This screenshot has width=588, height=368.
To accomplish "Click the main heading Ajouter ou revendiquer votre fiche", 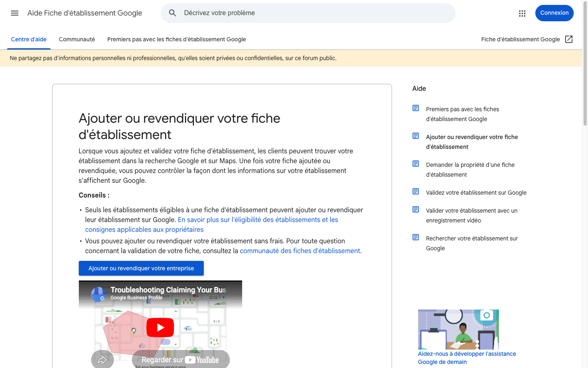I will pyautogui.click(x=180, y=126).
